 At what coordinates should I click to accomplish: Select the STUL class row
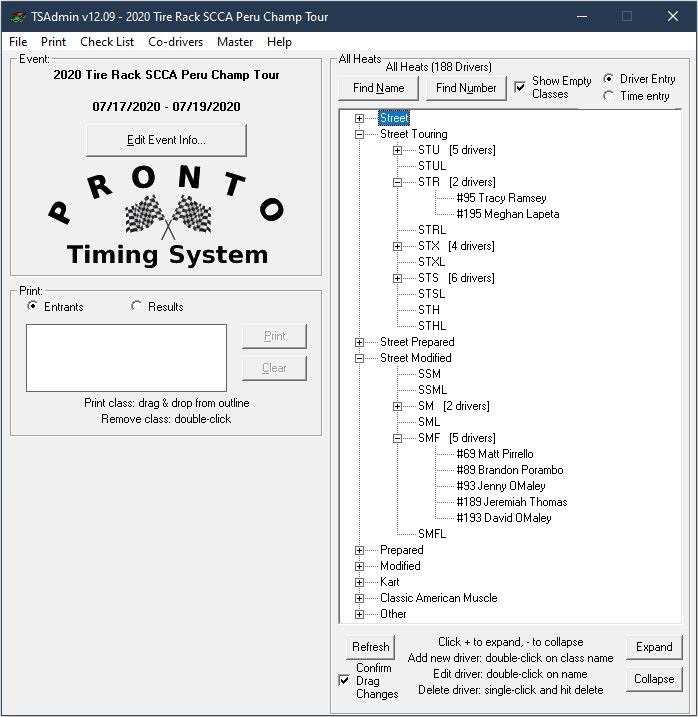pos(432,166)
